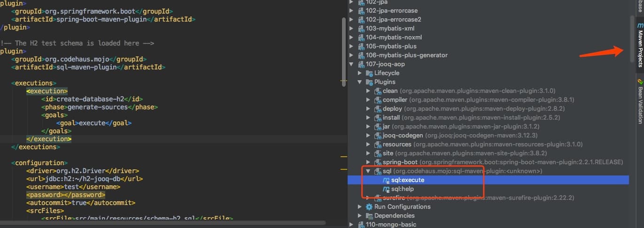644x228 pixels.
Task: Collapse the sql plugin node
Action: pyautogui.click(x=368, y=171)
